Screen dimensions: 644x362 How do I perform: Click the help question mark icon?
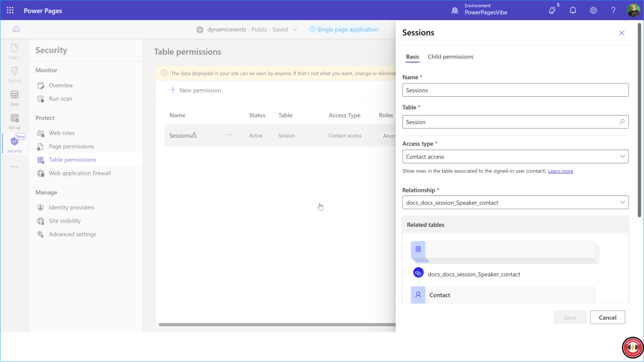coord(613,11)
